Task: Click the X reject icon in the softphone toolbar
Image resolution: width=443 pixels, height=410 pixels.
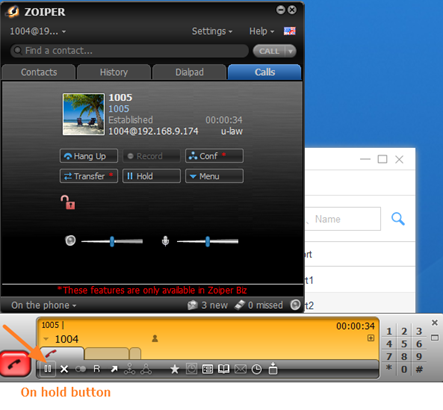Action: click(x=64, y=369)
